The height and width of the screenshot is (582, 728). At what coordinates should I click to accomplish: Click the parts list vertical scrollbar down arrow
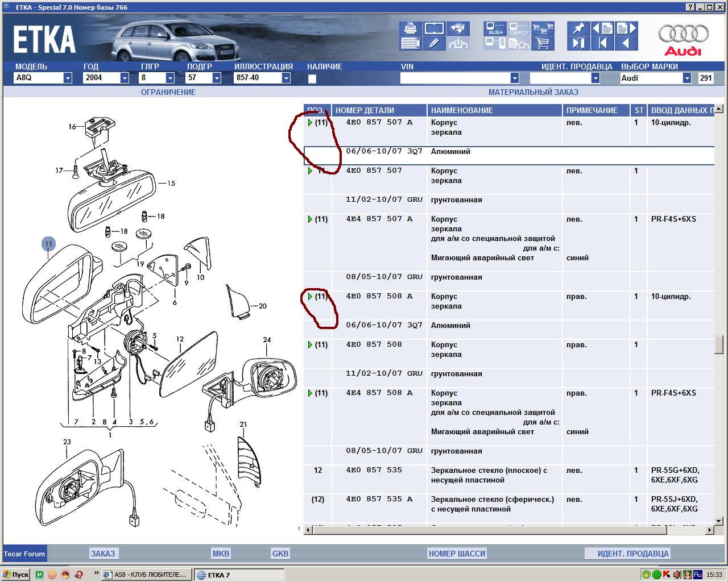pyautogui.click(x=719, y=521)
